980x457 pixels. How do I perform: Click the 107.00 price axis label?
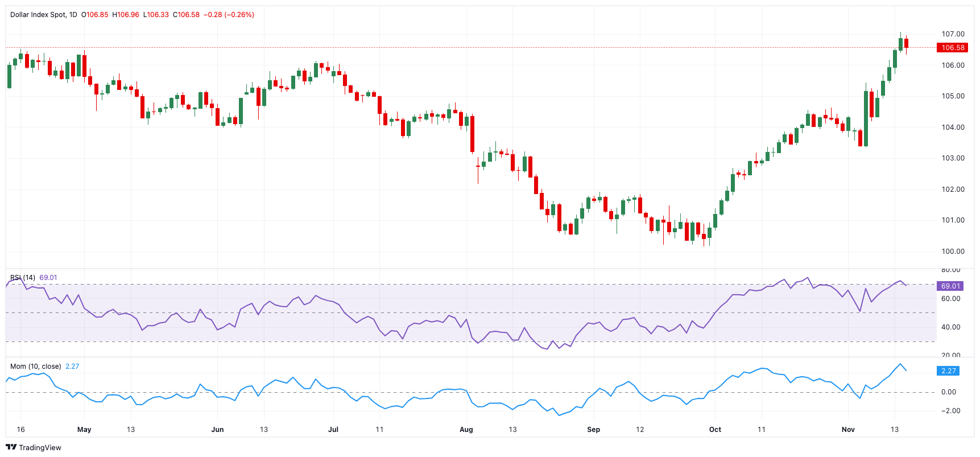pos(953,34)
